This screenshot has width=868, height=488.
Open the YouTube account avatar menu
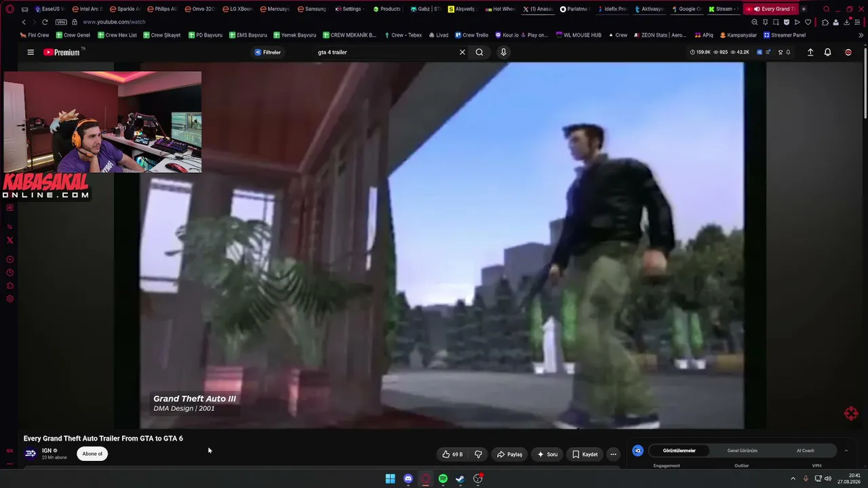848,52
